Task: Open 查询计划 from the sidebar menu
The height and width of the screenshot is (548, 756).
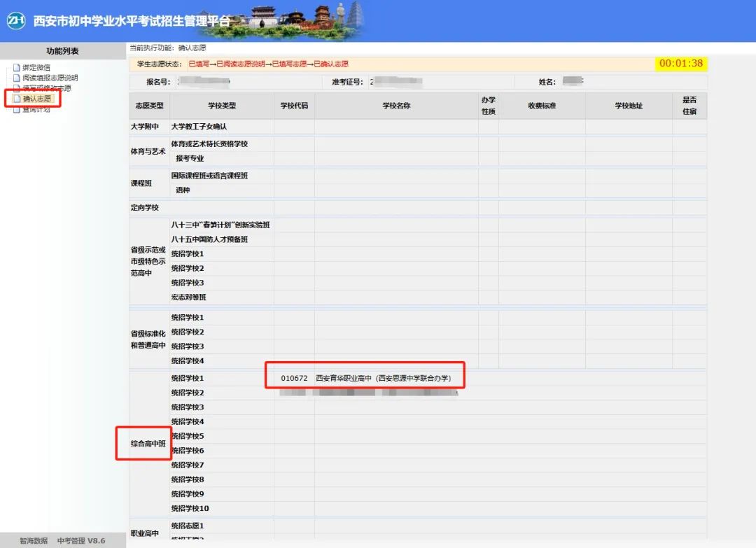Action: coord(36,108)
